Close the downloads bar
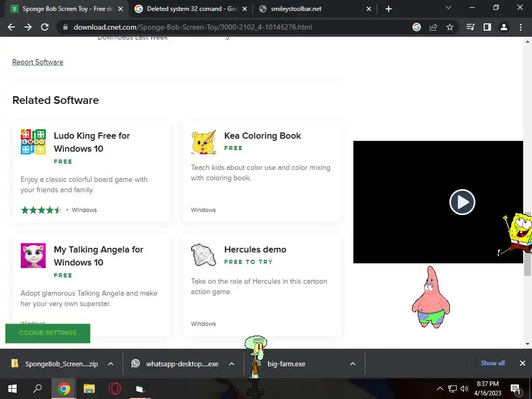Image resolution: width=532 pixels, height=399 pixels. pyautogui.click(x=523, y=363)
